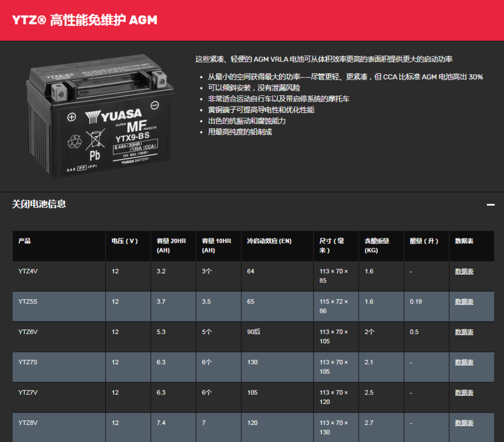Click the 6.3 capacity value in YTZ7V row
Viewport: 504px width, 442px height.
click(x=161, y=393)
